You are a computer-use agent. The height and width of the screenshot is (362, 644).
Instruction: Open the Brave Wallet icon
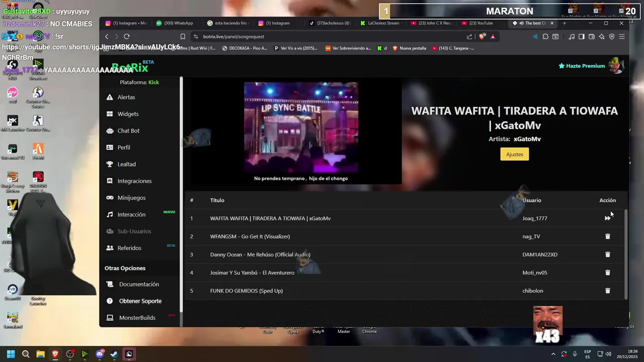[592, 36]
